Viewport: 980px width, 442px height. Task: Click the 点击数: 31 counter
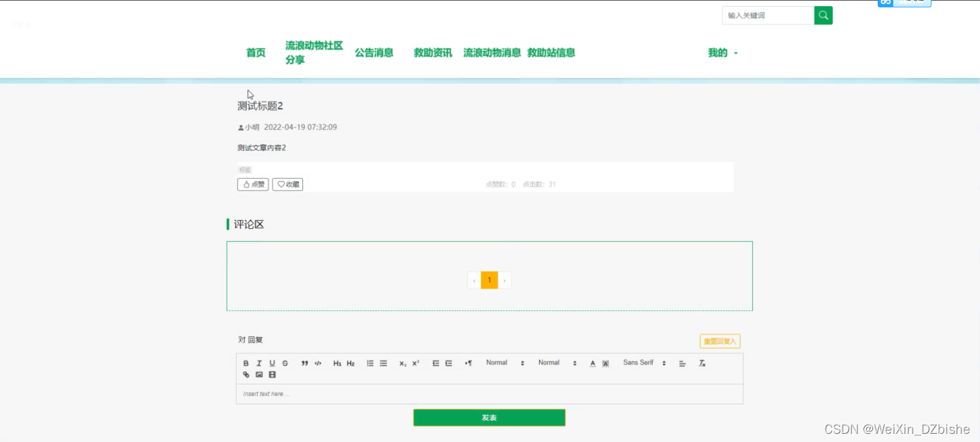[x=539, y=184]
